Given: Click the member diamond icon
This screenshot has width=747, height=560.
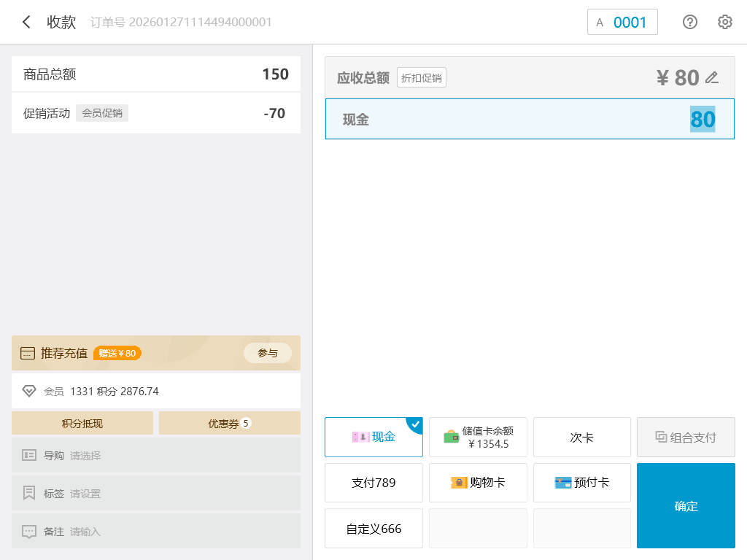Looking at the screenshot, I should [x=29, y=392].
